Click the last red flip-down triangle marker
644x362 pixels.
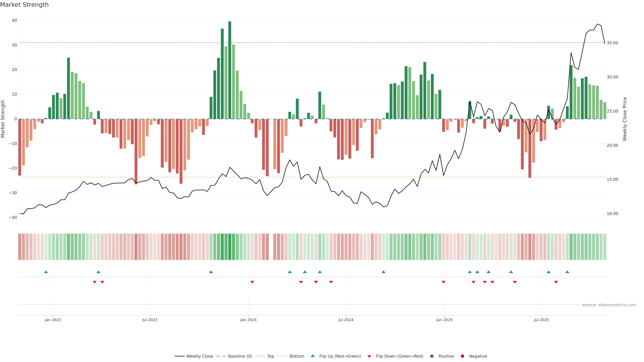[556, 282]
